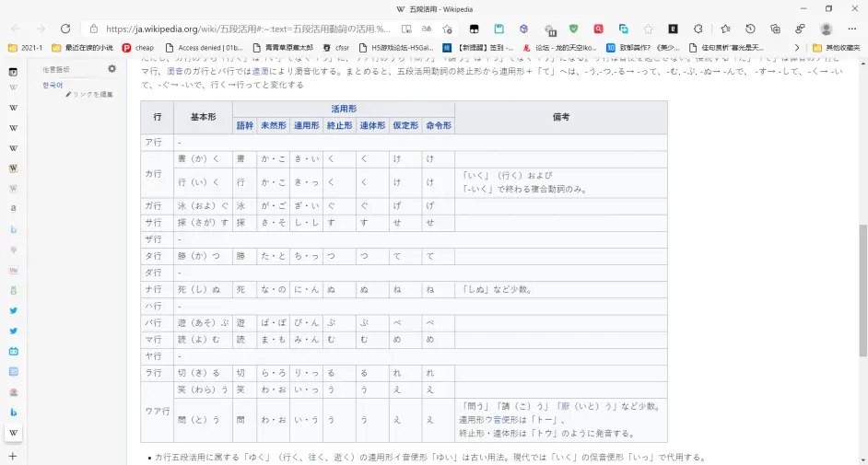Open the 活用形 header link
Screen dimensions: 868x465
(x=344, y=109)
